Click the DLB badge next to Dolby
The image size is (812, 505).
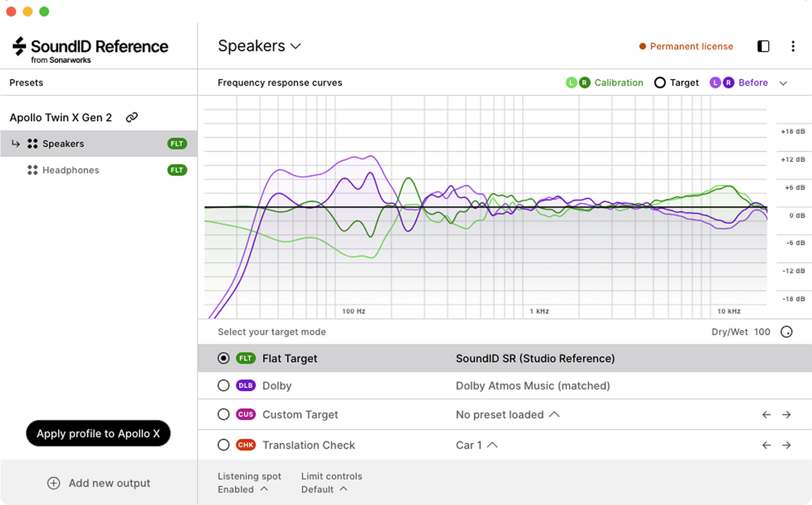[x=246, y=385]
